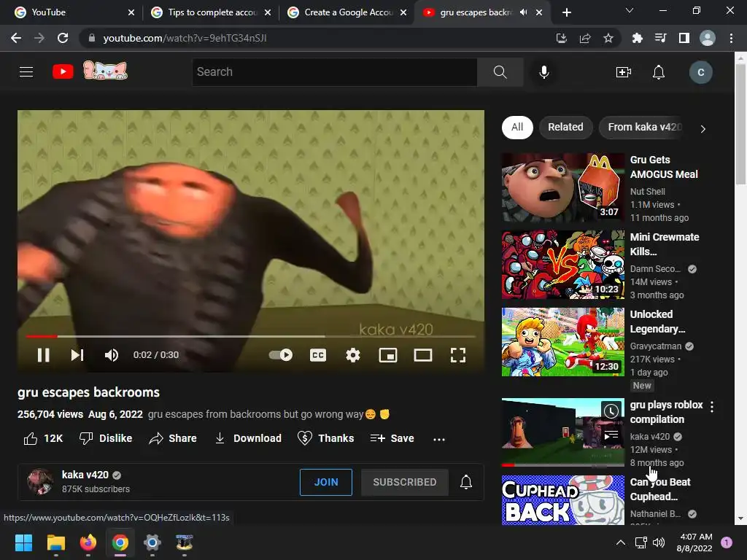The height and width of the screenshot is (560, 747).
Task: Go back in browser history
Action: tap(16, 38)
